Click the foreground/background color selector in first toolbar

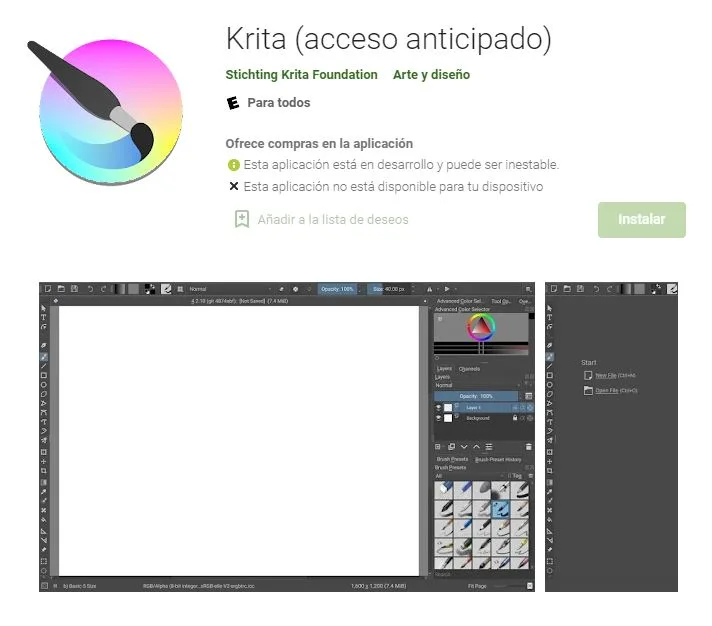coord(150,289)
